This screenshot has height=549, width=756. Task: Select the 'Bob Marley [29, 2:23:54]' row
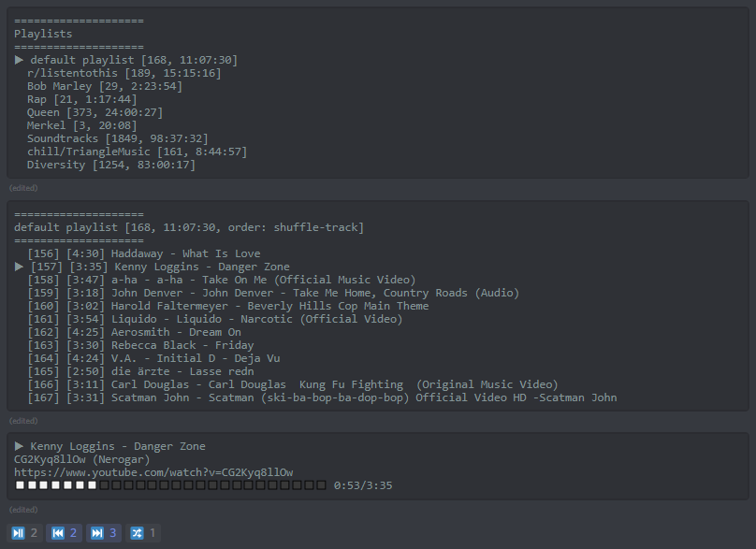pyautogui.click(x=105, y=86)
